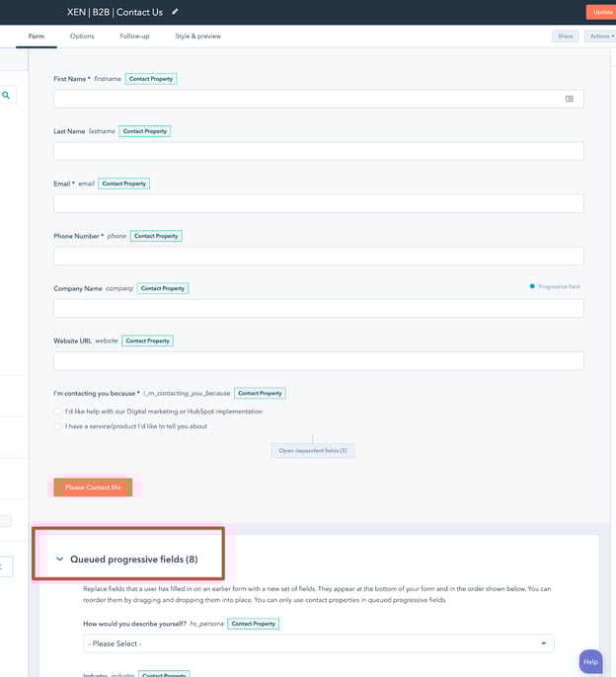Click the autofill icon in First Name field

coord(570,99)
